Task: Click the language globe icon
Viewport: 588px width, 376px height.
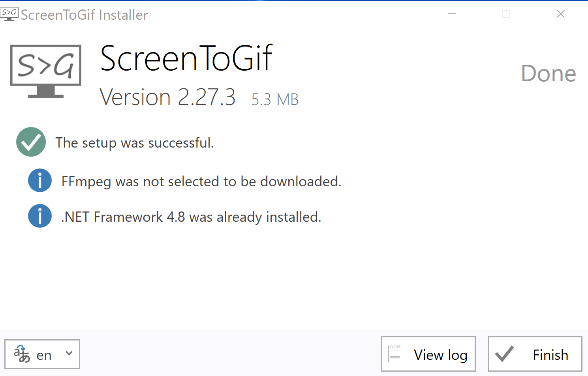Action: [22, 354]
